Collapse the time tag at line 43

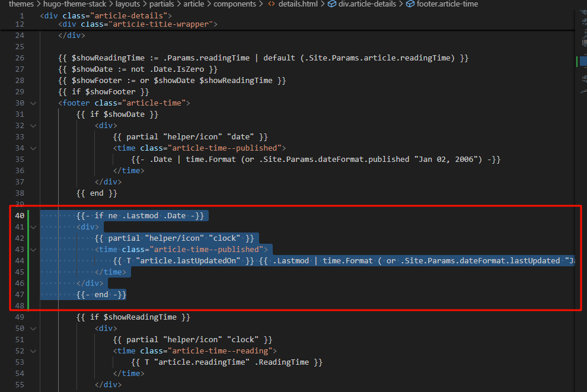33,250
